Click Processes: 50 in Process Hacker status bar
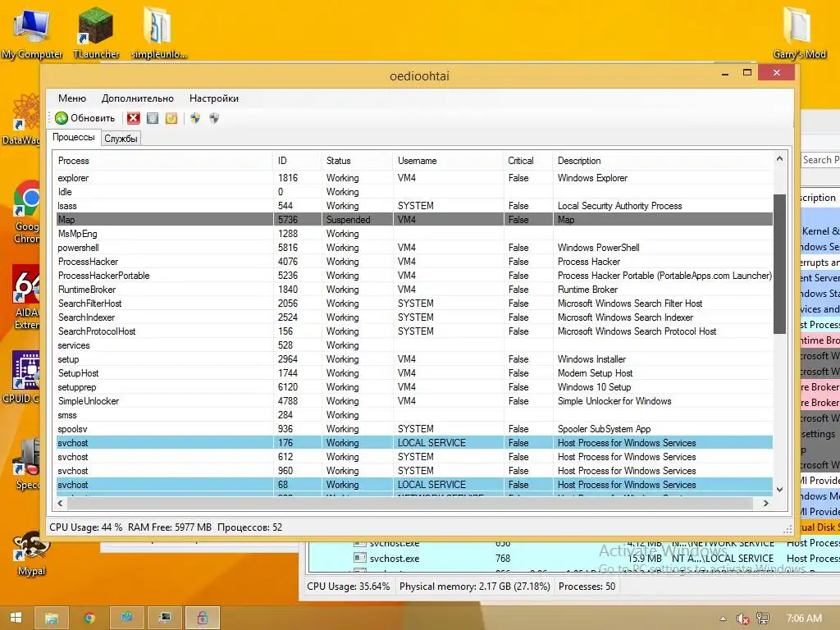 [x=587, y=586]
